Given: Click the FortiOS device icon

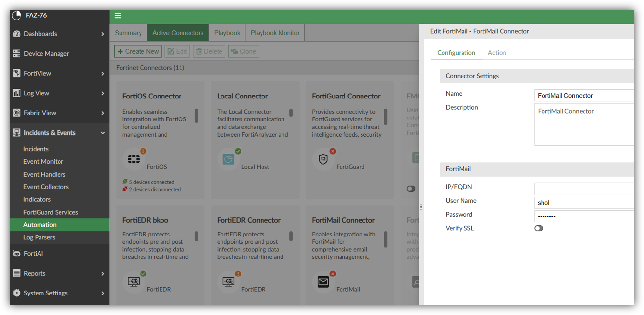Looking at the screenshot, I should click(133, 159).
